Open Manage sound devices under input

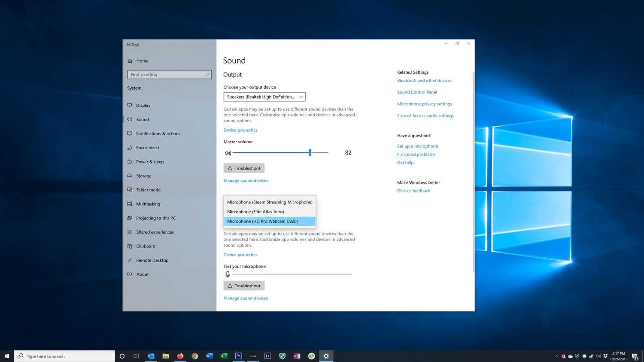pyautogui.click(x=246, y=298)
